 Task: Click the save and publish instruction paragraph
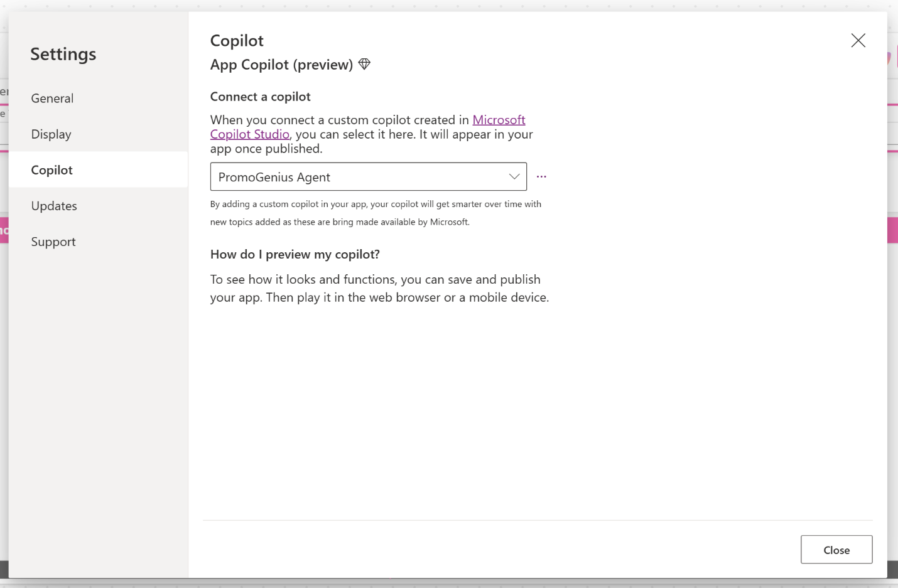379,288
